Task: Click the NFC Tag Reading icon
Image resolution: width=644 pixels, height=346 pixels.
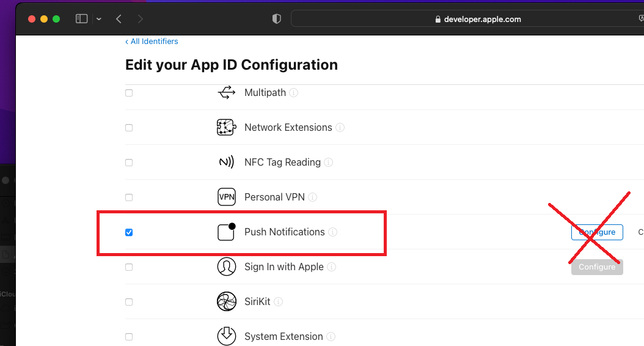Action: click(226, 162)
